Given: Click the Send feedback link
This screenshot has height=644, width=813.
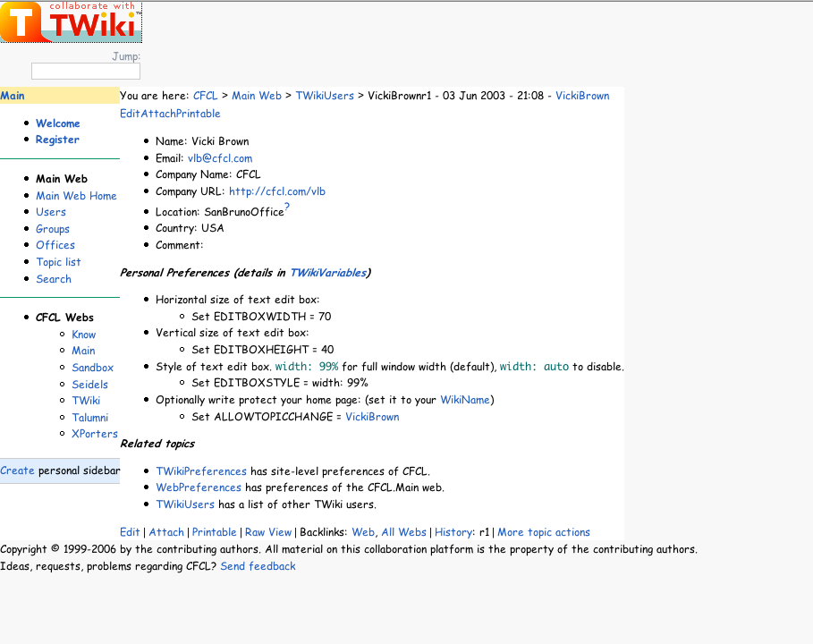Looking at the screenshot, I should tap(258, 565).
